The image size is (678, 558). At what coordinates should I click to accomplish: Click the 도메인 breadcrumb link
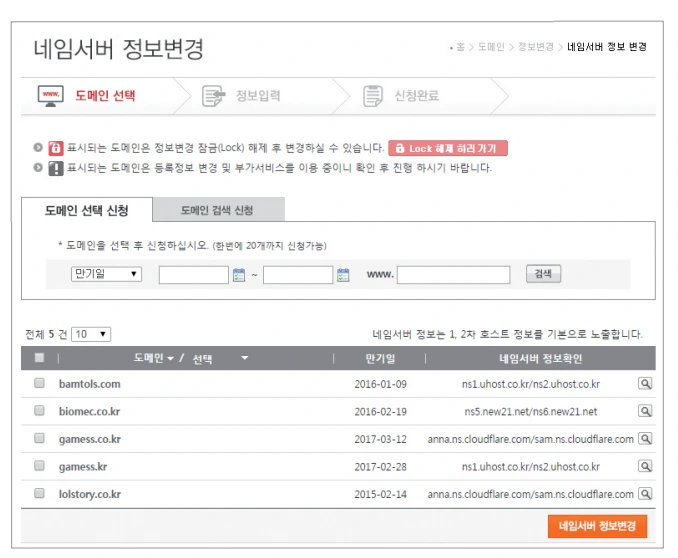(x=491, y=47)
